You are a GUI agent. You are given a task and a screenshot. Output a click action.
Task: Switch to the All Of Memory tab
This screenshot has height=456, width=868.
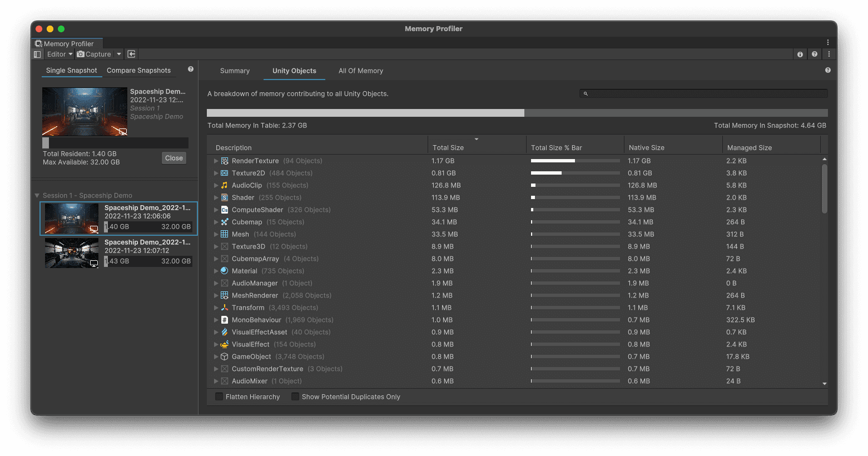[361, 71]
